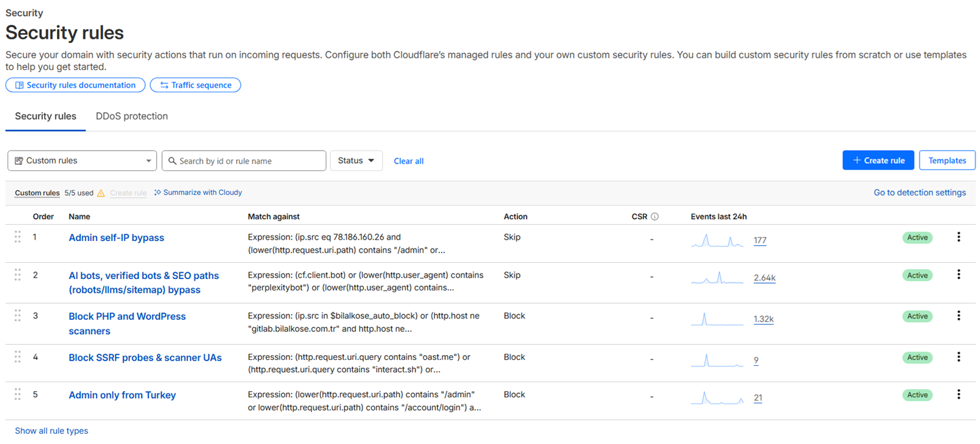Open the Traffic sequence view

click(195, 85)
